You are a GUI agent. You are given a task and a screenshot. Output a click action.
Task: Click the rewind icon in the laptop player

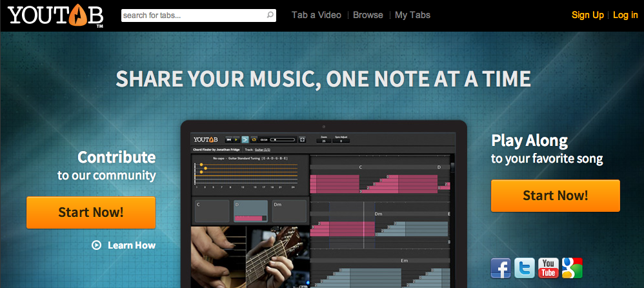229,139
